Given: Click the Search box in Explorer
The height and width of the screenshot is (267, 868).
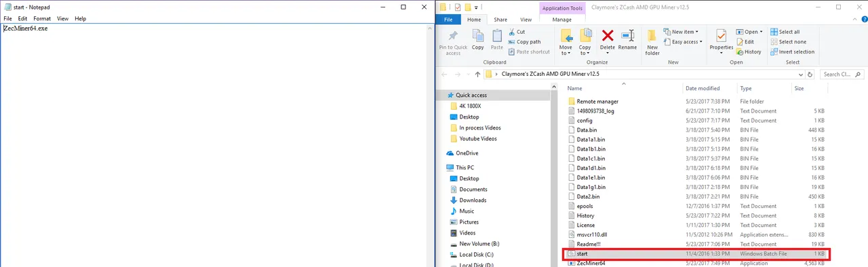Looking at the screenshot, I should (843, 74).
